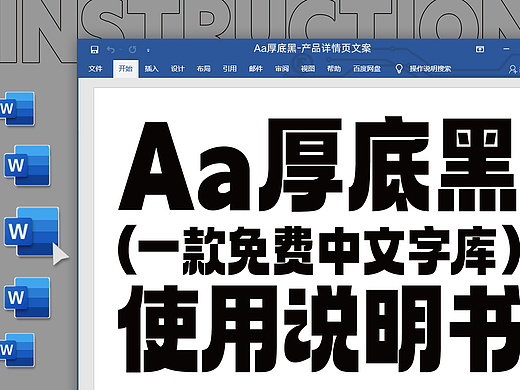The image size is (520, 390).
Task: Switch to the 视图 tab
Action: (308, 69)
